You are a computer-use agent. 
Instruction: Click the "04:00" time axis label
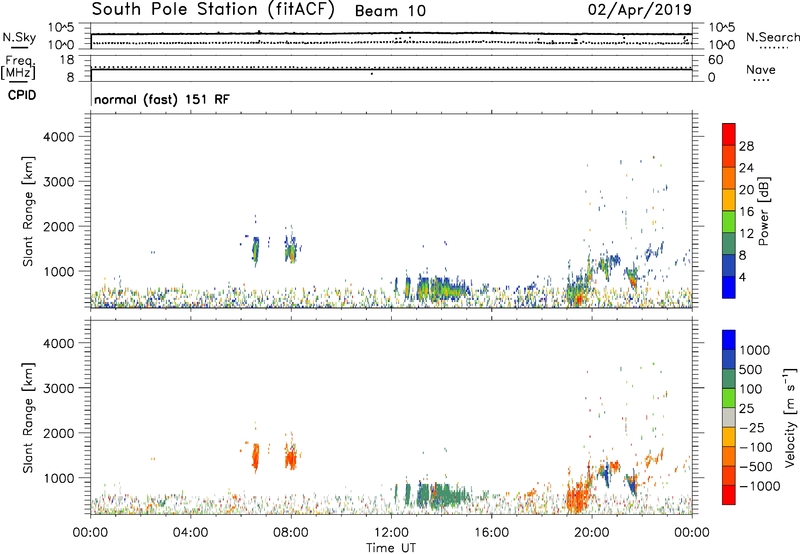coord(191,533)
